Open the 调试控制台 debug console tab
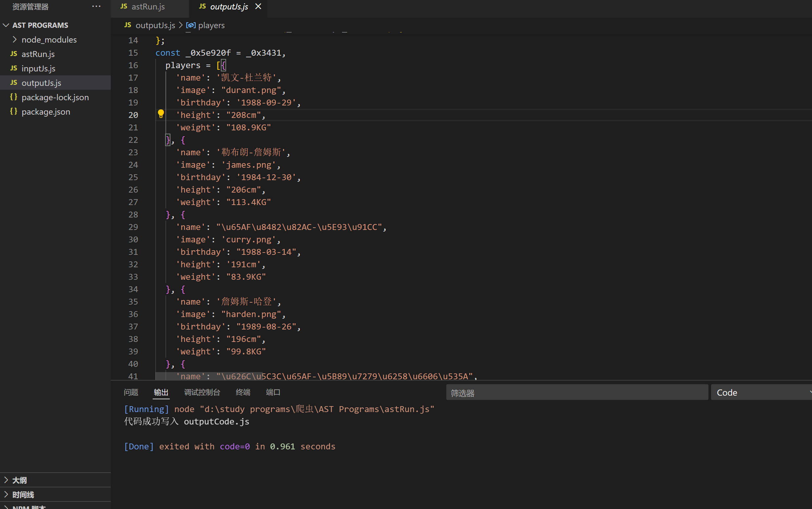 (202, 392)
